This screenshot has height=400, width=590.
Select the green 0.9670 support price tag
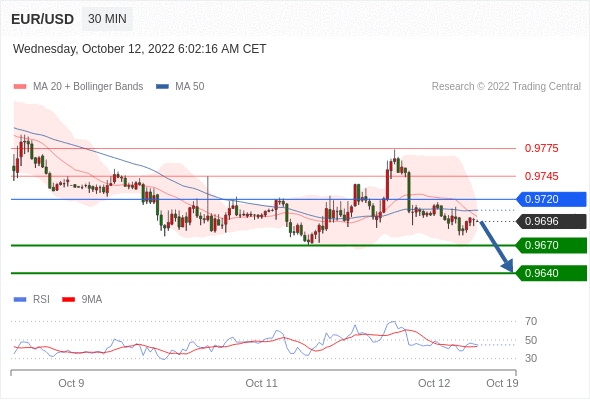point(552,245)
